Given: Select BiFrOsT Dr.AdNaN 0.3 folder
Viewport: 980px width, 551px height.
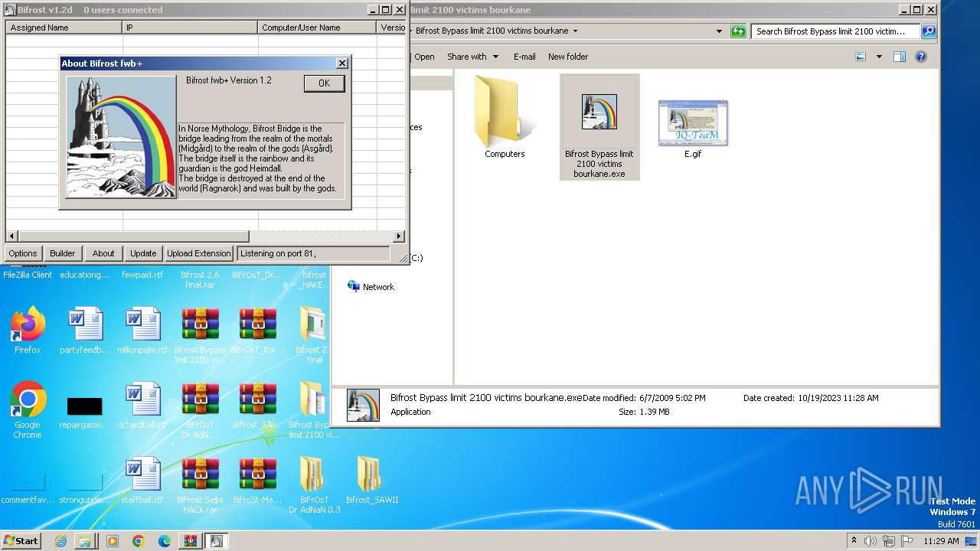Looking at the screenshot, I should coord(315,485).
